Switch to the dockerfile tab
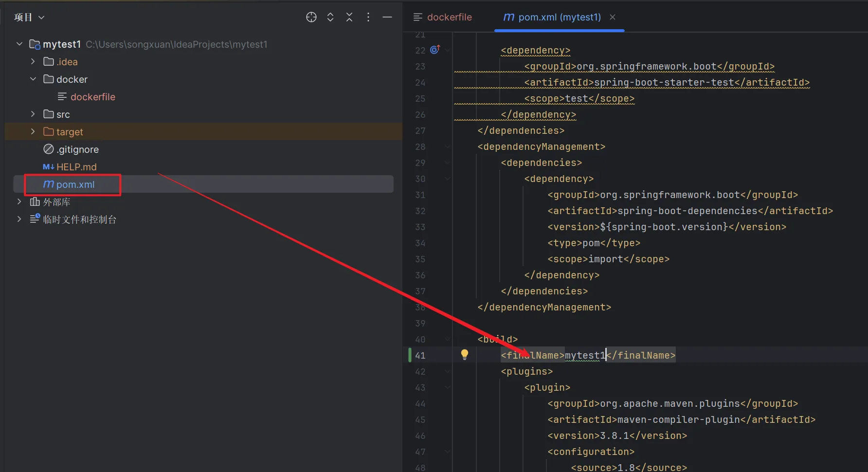 pos(443,18)
